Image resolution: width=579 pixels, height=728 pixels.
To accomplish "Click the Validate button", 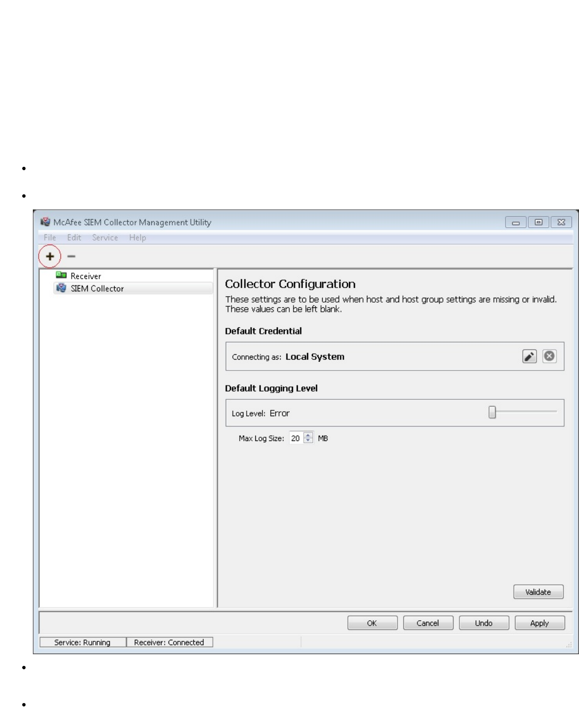I will click(x=539, y=592).
